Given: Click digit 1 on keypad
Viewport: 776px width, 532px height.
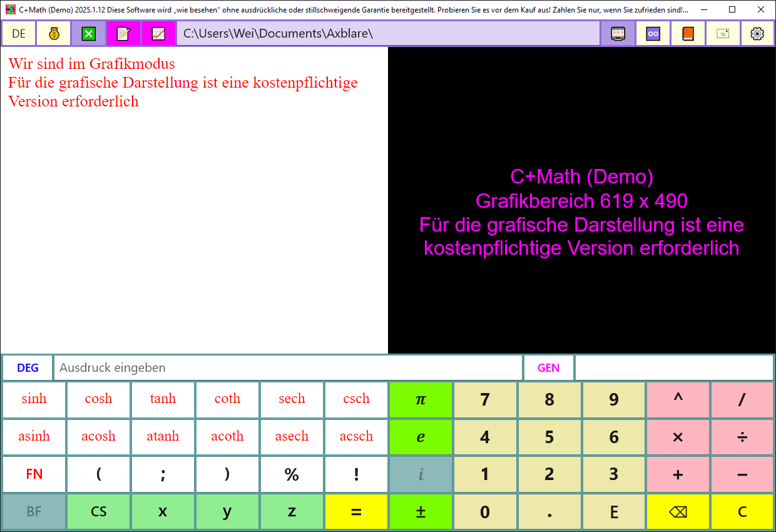Looking at the screenshot, I should point(485,474).
